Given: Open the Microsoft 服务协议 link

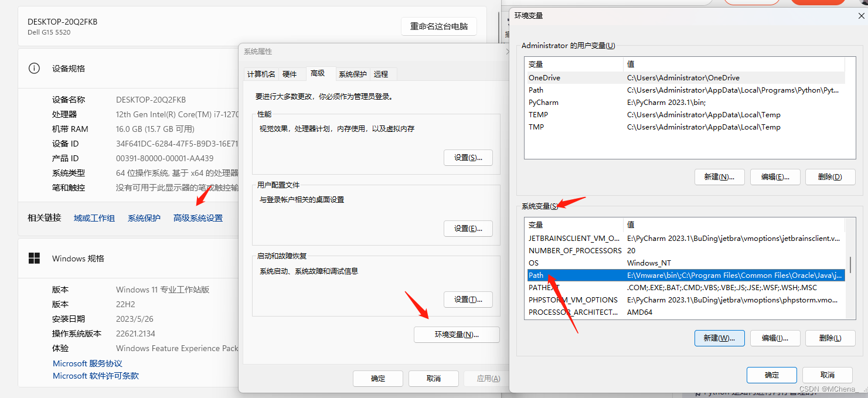Looking at the screenshot, I should [x=87, y=363].
